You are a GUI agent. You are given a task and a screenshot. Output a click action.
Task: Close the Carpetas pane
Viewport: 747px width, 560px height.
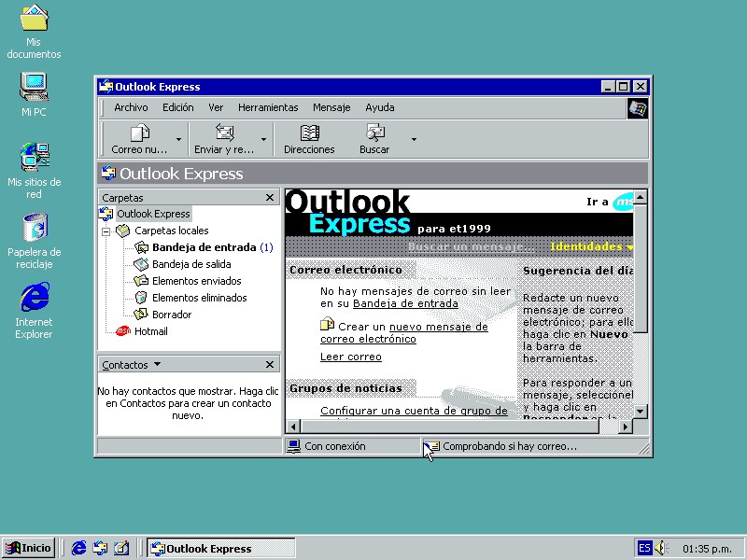[x=270, y=197]
